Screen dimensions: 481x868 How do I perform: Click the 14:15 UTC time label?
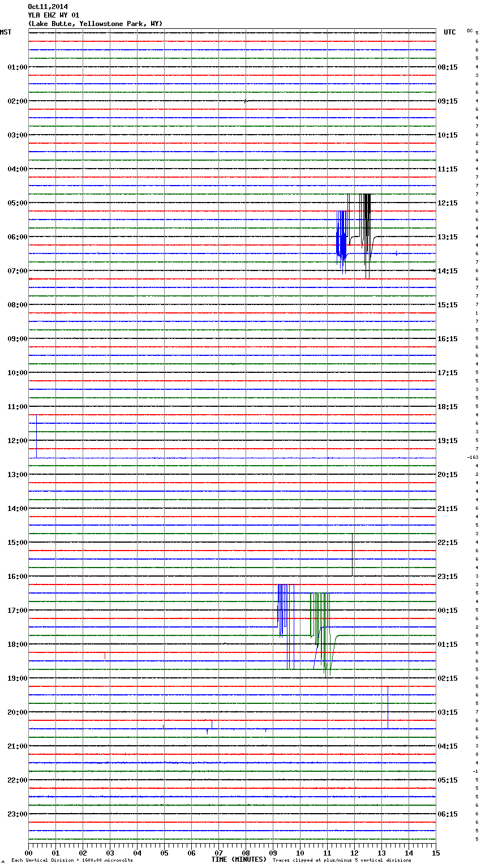click(x=448, y=271)
